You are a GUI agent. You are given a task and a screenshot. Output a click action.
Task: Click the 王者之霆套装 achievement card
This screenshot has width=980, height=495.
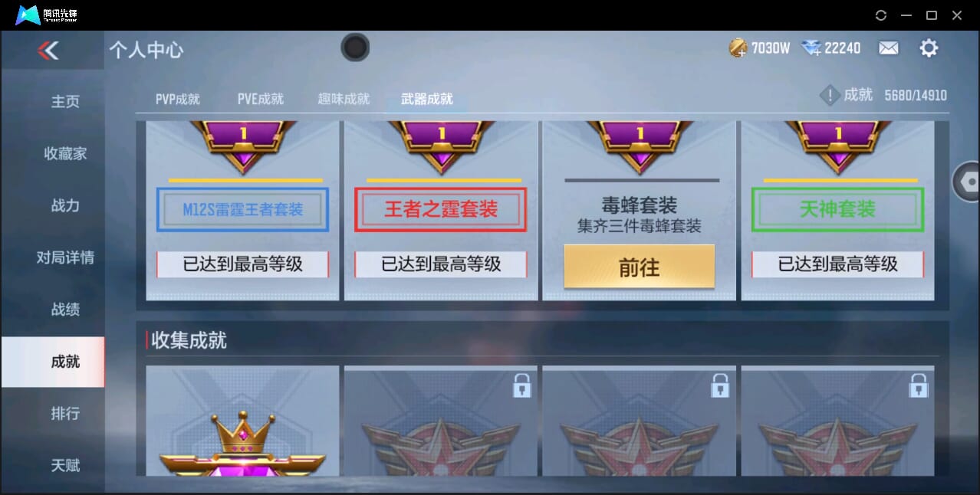point(441,210)
